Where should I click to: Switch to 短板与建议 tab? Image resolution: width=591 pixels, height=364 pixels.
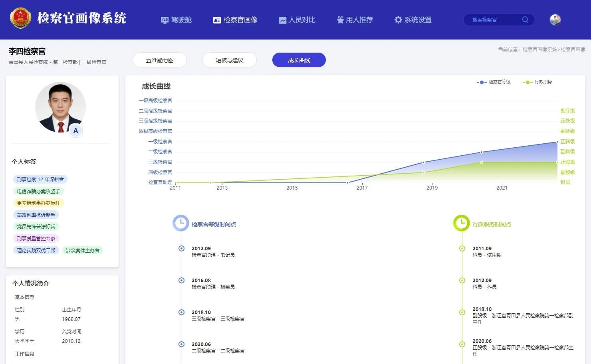click(229, 60)
